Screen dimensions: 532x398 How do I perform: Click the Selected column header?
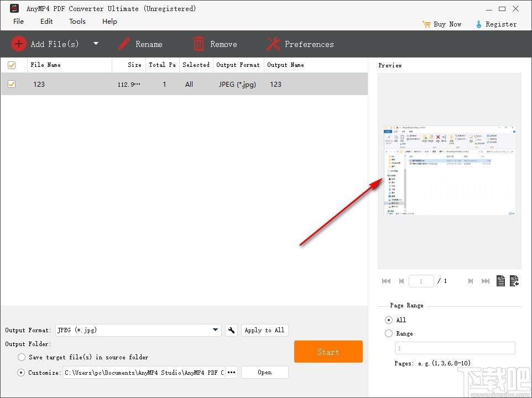pyautogui.click(x=196, y=65)
